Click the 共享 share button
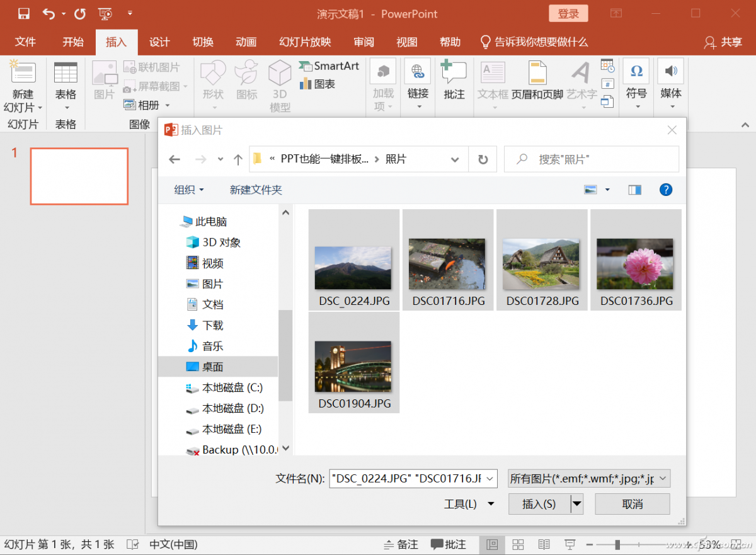 pos(723,42)
